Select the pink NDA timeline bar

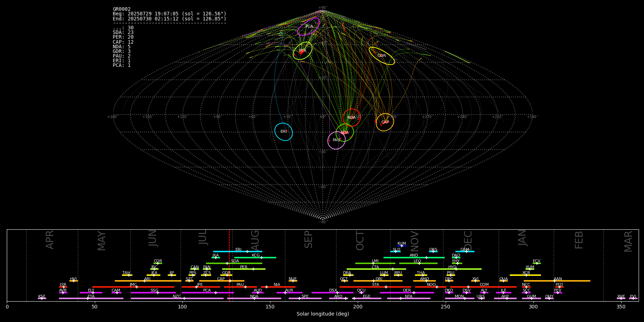(254, 298)
